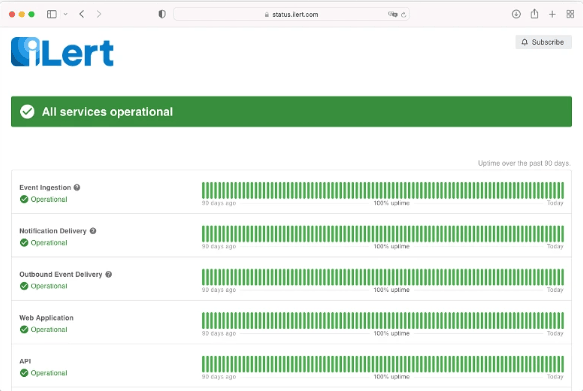Click 100% uptime label under Web Application
The height and width of the screenshot is (391, 583).
tap(392, 333)
